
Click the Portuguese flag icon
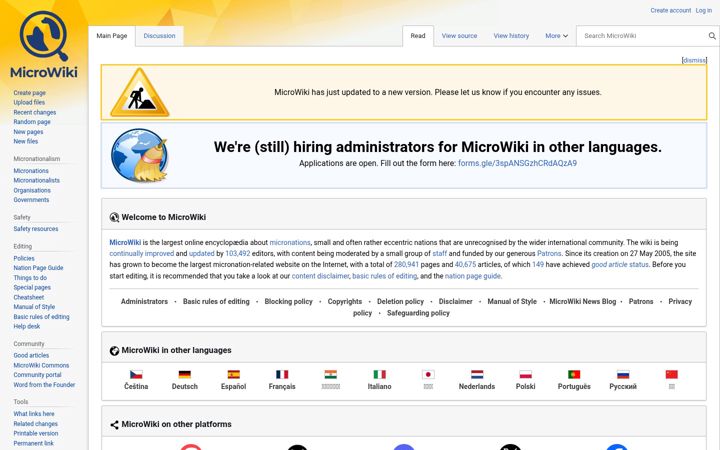(x=574, y=374)
